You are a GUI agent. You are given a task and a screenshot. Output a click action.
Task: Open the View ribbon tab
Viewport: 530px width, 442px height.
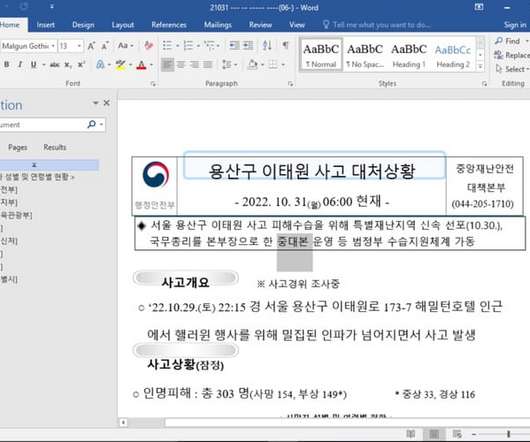pyautogui.click(x=297, y=25)
